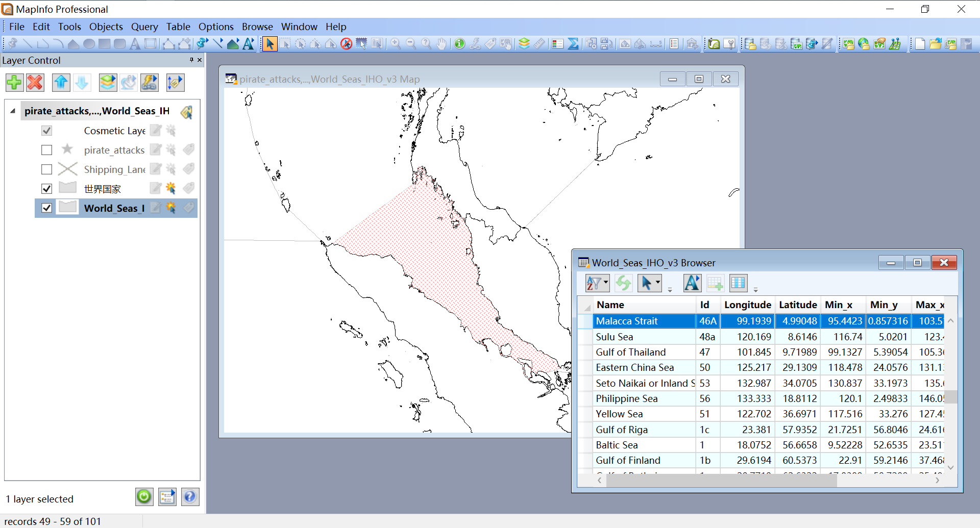Toggle automatic labels for Shipping_Lane layer
This screenshot has width=980, height=528.
[x=188, y=169]
